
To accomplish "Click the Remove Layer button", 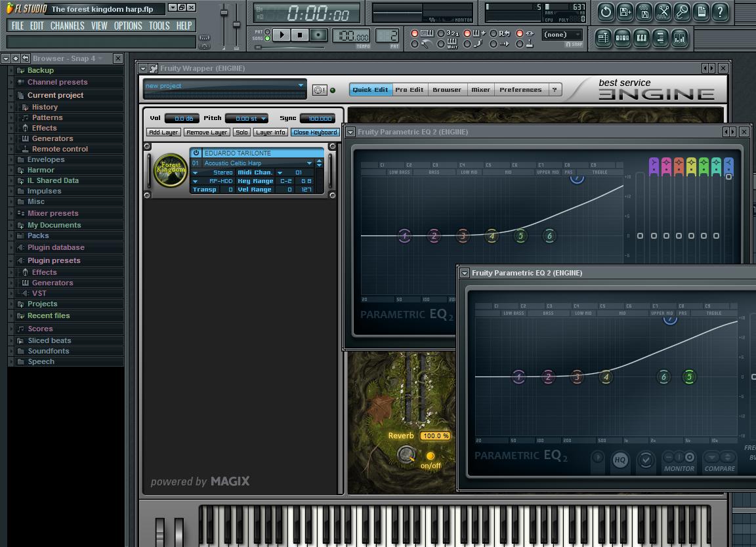I will pos(207,132).
